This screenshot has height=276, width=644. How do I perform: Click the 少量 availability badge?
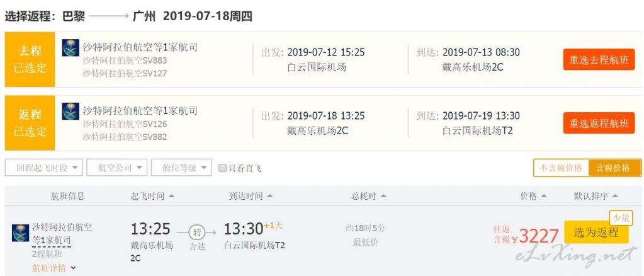[x=621, y=218]
